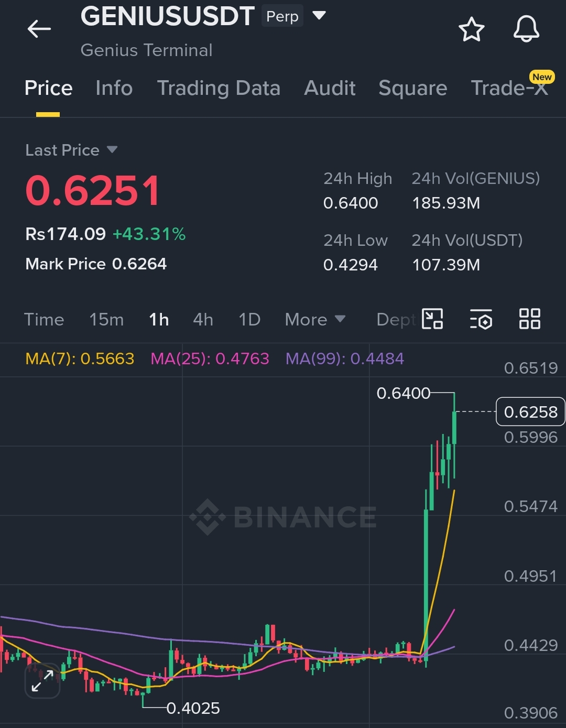Viewport: 566px width, 728px height.
Task: Tap the current price marker 0.6258 on axis
Action: [530, 412]
